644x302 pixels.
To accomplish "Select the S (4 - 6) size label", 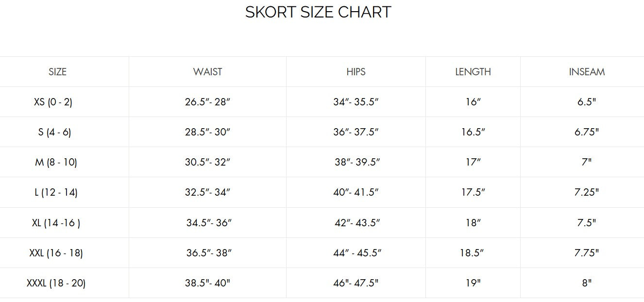I will (x=54, y=132).
